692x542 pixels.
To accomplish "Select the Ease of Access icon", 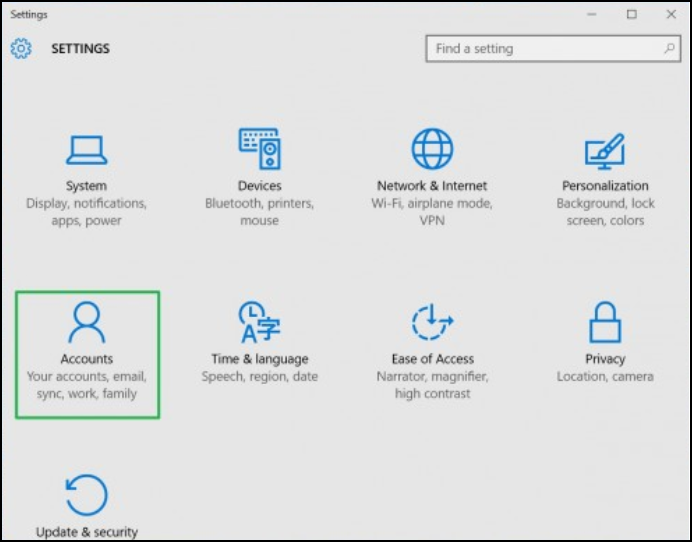I will [432, 322].
